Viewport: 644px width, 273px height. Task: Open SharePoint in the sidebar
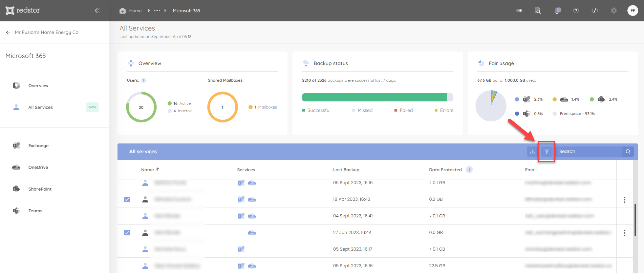pos(40,189)
